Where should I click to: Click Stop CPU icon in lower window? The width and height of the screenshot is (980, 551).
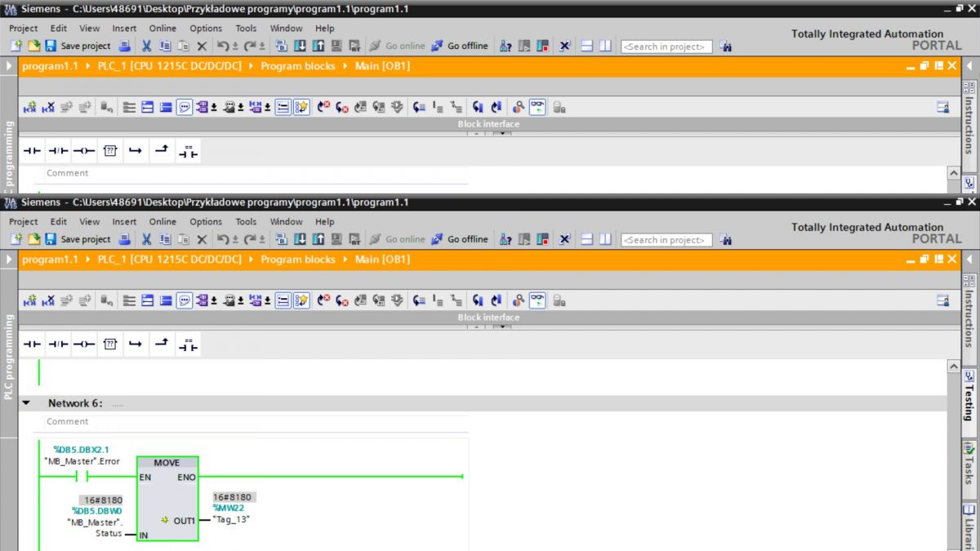[542, 239]
